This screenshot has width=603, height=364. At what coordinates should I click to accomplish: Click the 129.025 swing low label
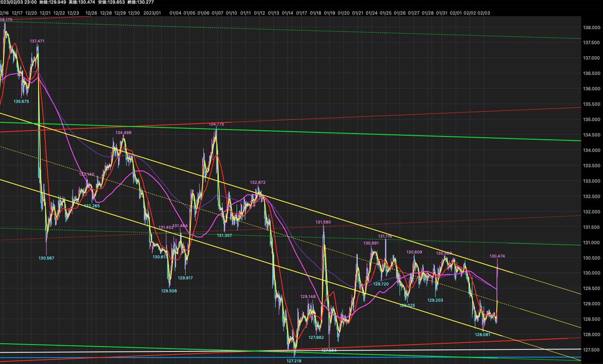pyautogui.click(x=407, y=305)
